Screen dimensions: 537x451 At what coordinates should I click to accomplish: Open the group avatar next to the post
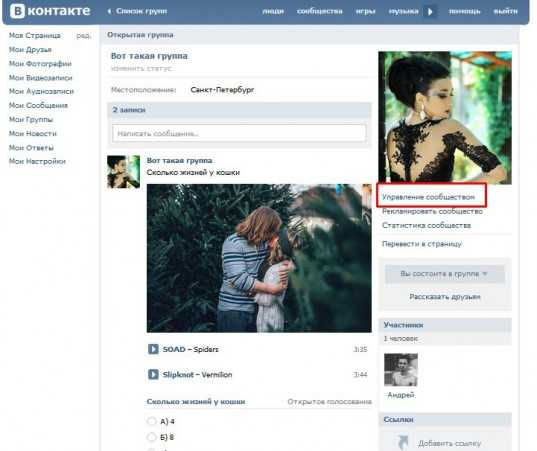pos(123,172)
